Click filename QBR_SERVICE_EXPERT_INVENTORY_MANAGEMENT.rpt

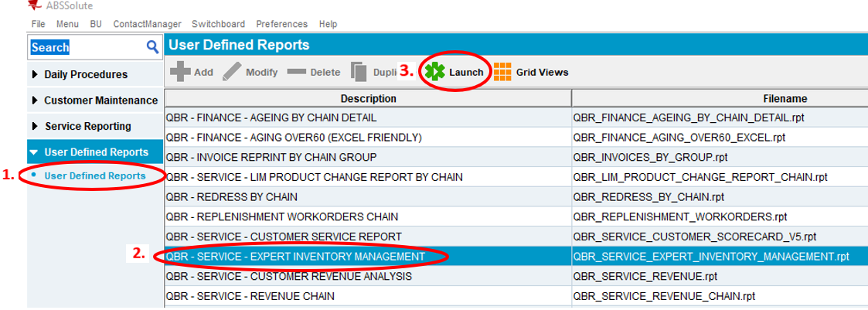[711, 257]
